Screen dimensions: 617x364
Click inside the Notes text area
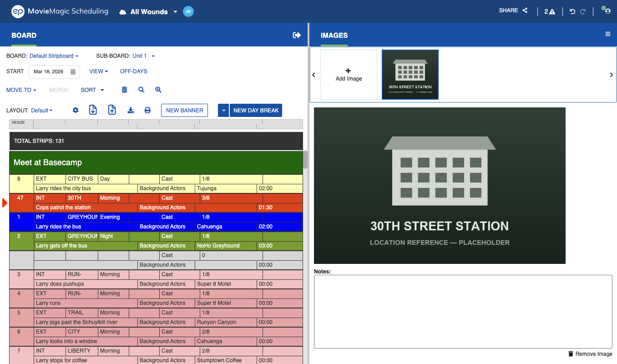[x=463, y=312]
